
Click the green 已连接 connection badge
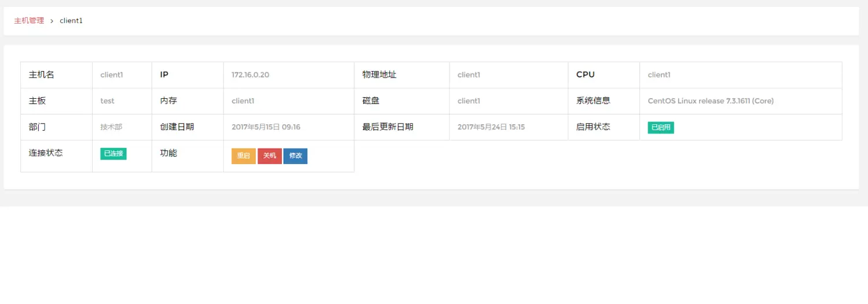(x=113, y=154)
